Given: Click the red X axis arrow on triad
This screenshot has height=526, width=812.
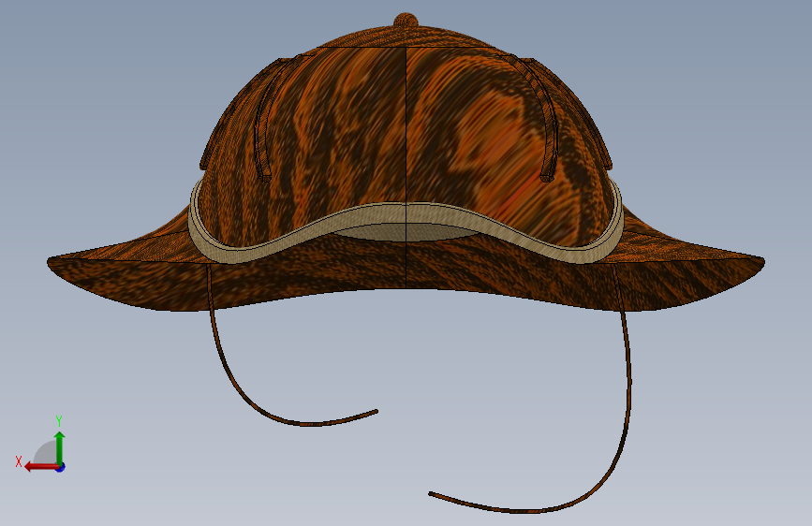Looking at the screenshot, I should pos(40,467).
